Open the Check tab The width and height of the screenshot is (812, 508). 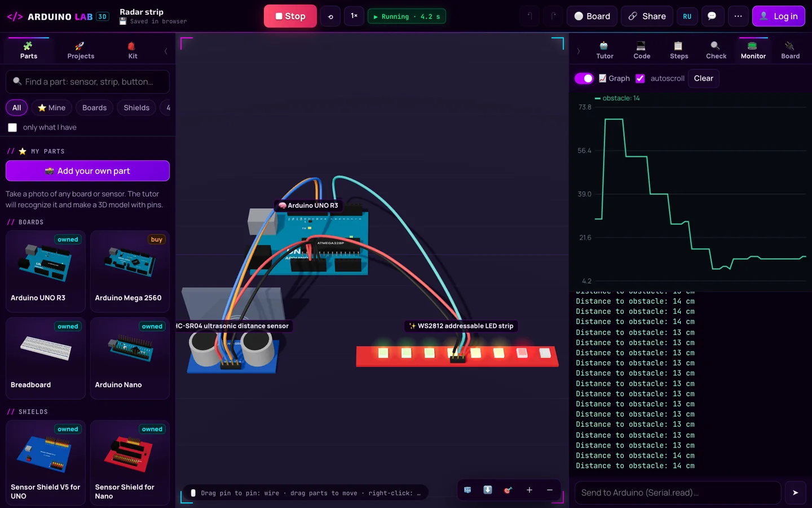click(716, 50)
